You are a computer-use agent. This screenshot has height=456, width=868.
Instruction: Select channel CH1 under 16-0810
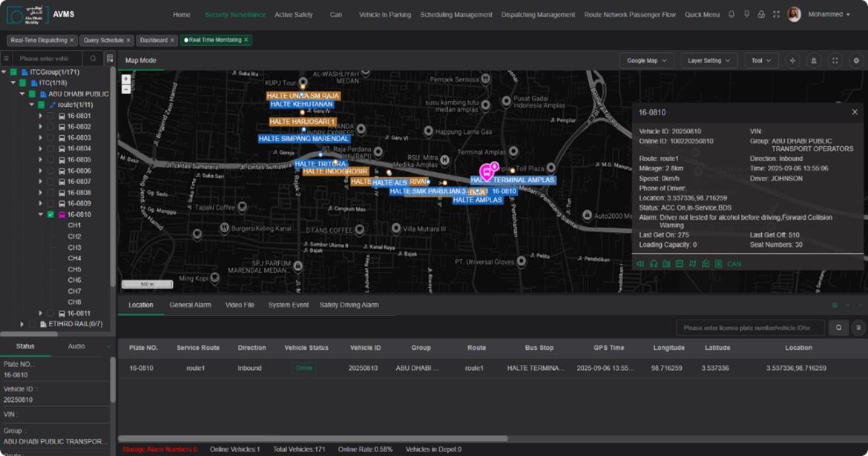[74, 225]
